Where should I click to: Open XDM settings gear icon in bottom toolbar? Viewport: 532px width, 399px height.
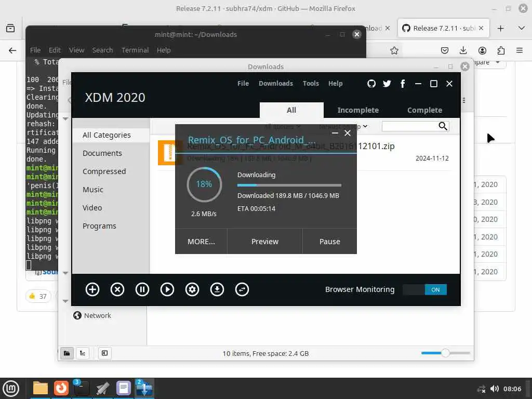[x=192, y=289]
